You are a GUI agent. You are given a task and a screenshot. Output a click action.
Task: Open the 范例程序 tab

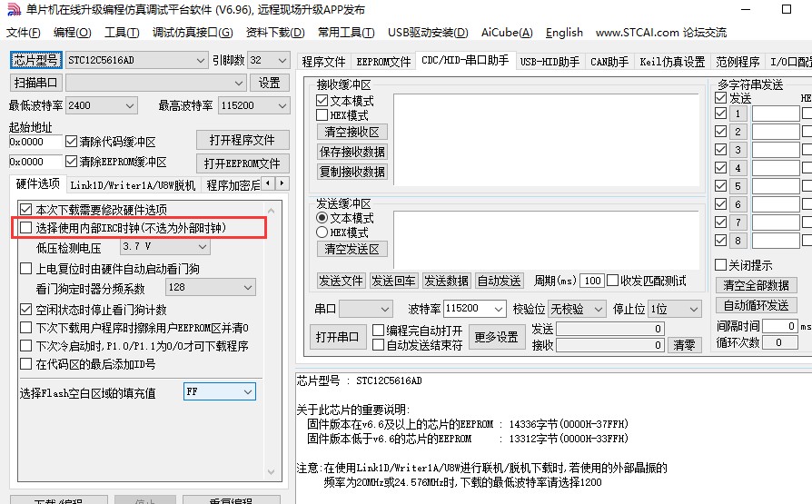coord(738,62)
